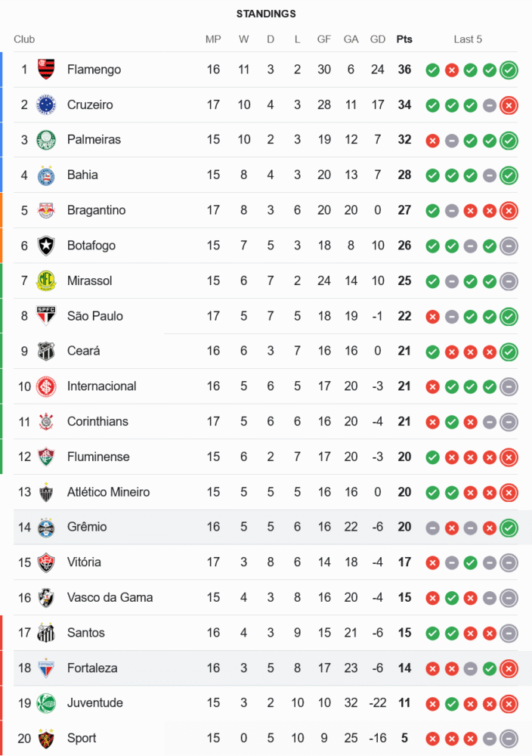Click Flamengo's most recent result icon
The height and width of the screenshot is (756, 532).
click(509, 70)
